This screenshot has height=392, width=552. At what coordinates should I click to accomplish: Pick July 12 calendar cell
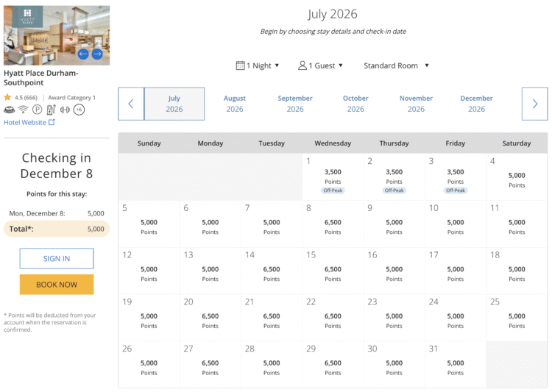coord(149,271)
